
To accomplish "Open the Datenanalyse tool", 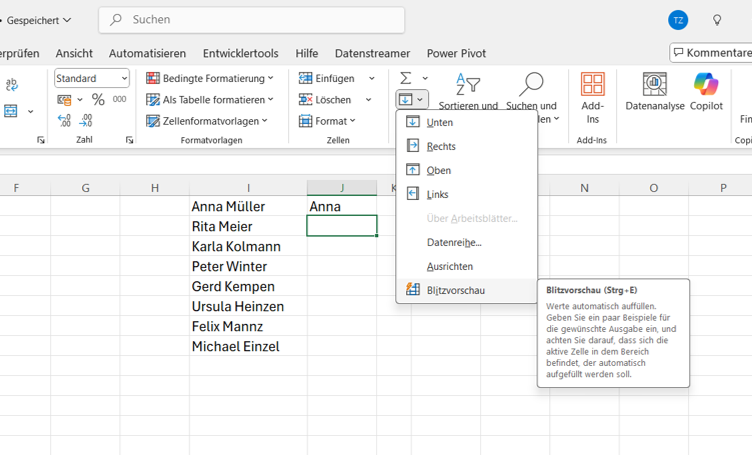I will click(x=655, y=86).
